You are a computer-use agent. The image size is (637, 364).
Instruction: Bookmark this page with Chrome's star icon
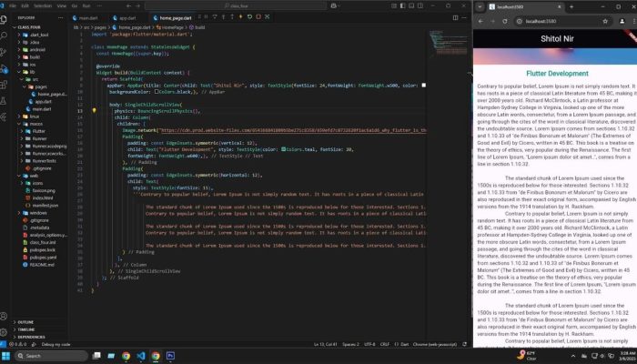[605, 21]
